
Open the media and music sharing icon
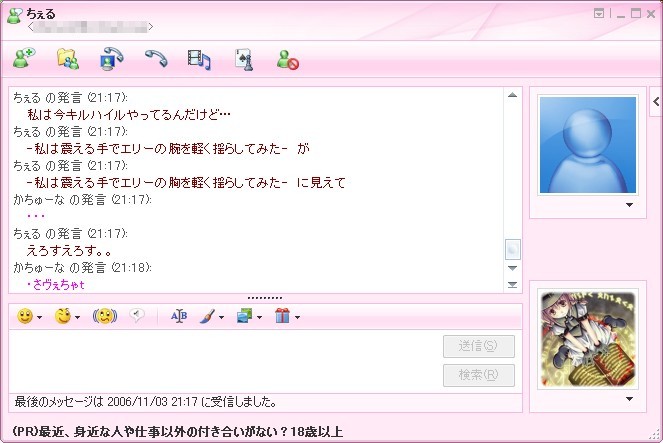[x=199, y=59]
